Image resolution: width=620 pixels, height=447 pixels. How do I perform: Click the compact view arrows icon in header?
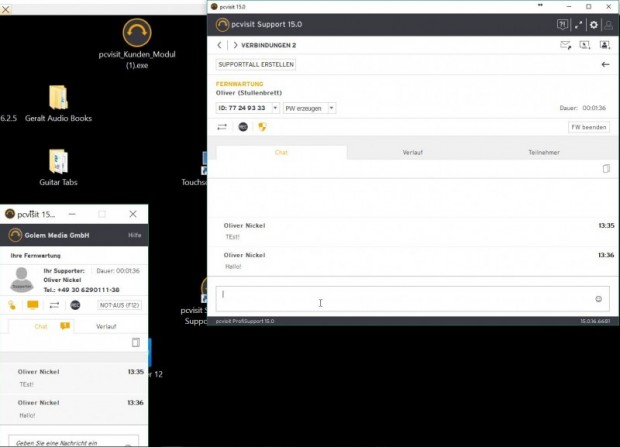578,25
